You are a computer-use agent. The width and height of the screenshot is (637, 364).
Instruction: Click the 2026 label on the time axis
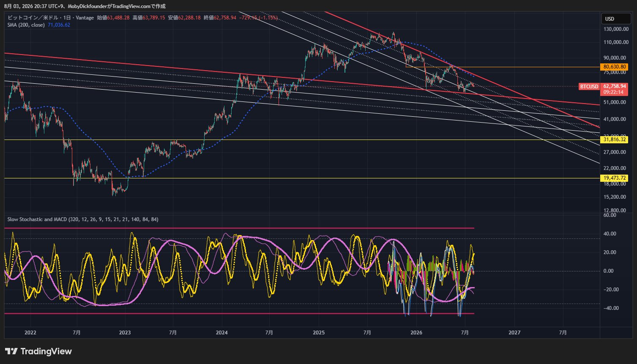(416, 333)
